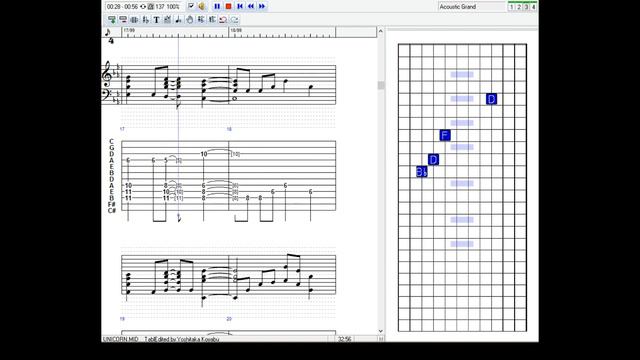This screenshot has width=640, height=360.
Task: Click the score scrollbar down arrow
Action: [380, 331]
